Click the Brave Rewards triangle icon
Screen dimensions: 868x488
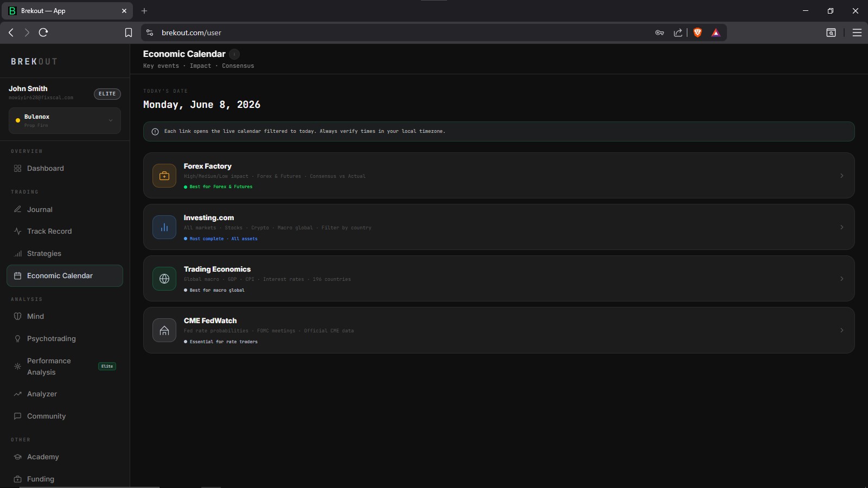coord(716,33)
